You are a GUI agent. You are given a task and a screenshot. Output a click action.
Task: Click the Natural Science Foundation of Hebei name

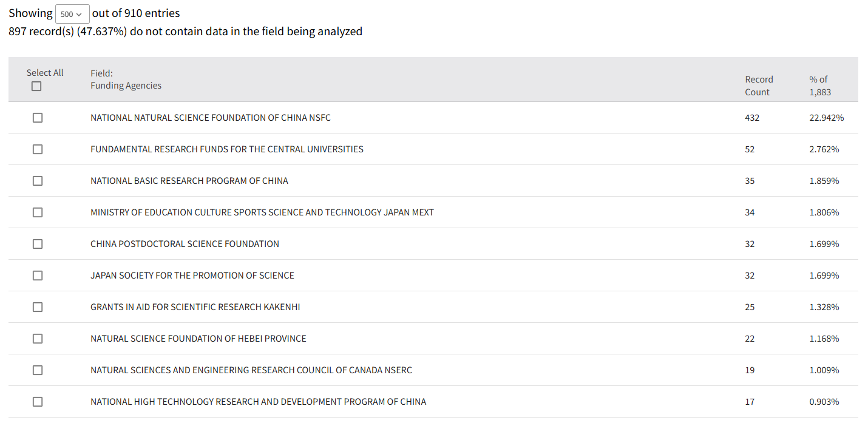pos(198,339)
